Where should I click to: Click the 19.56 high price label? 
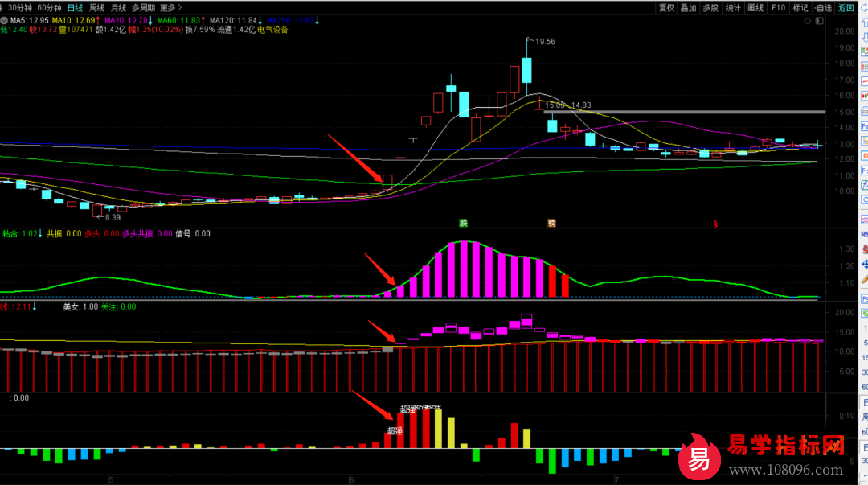click(545, 42)
